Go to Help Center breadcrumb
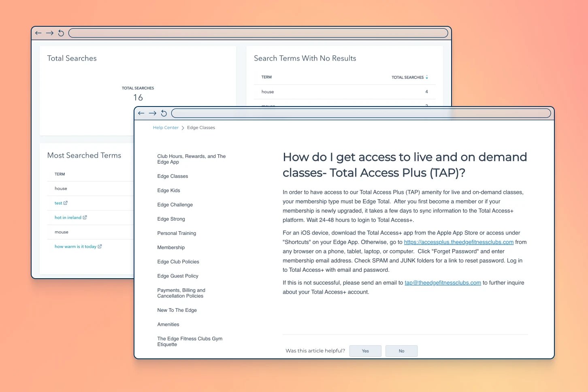This screenshot has width=588, height=392. pyautogui.click(x=166, y=128)
